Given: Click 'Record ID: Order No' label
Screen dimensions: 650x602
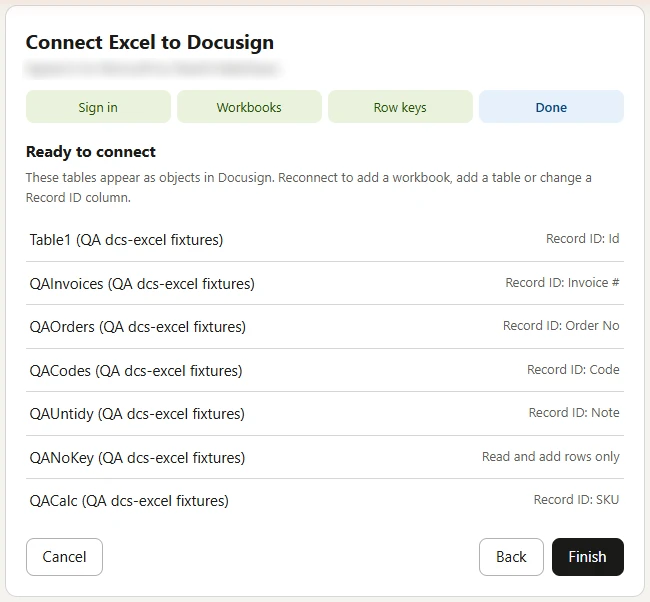Looking at the screenshot, I should 561,326.
